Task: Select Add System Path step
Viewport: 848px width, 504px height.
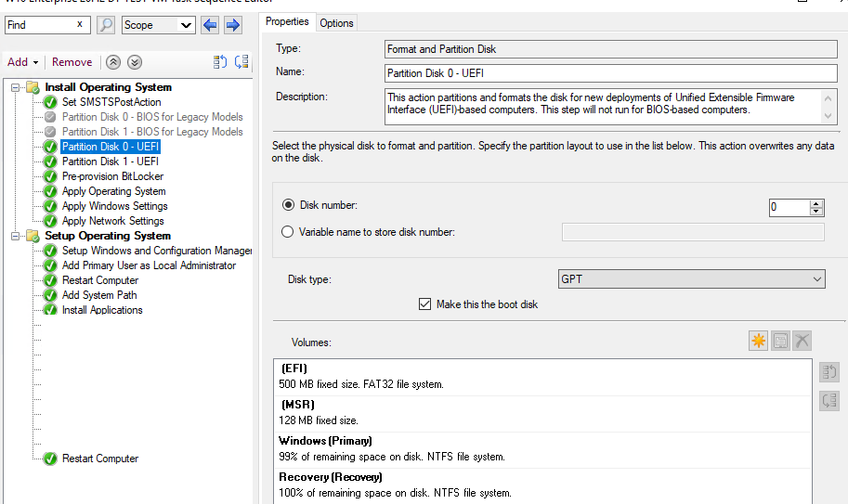Action: coord(99,295)
